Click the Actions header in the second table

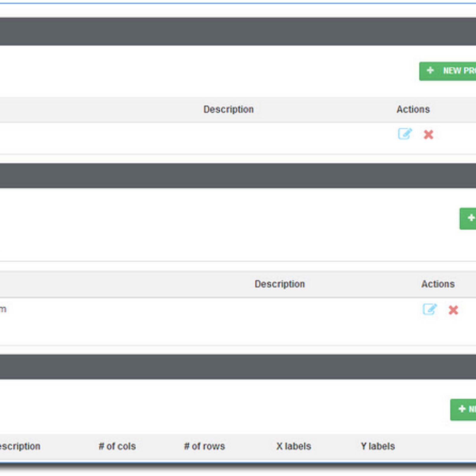tap(438, 284)
